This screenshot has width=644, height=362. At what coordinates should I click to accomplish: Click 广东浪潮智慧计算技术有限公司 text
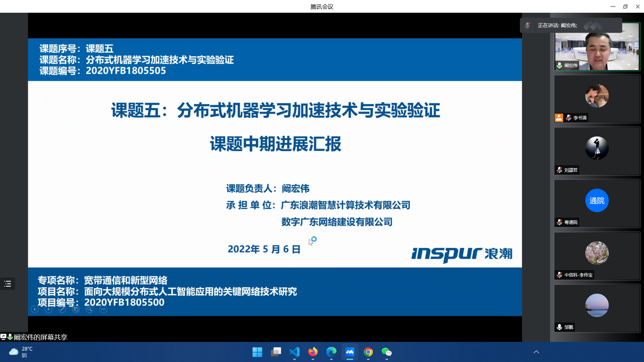click(x=345, y=205)
